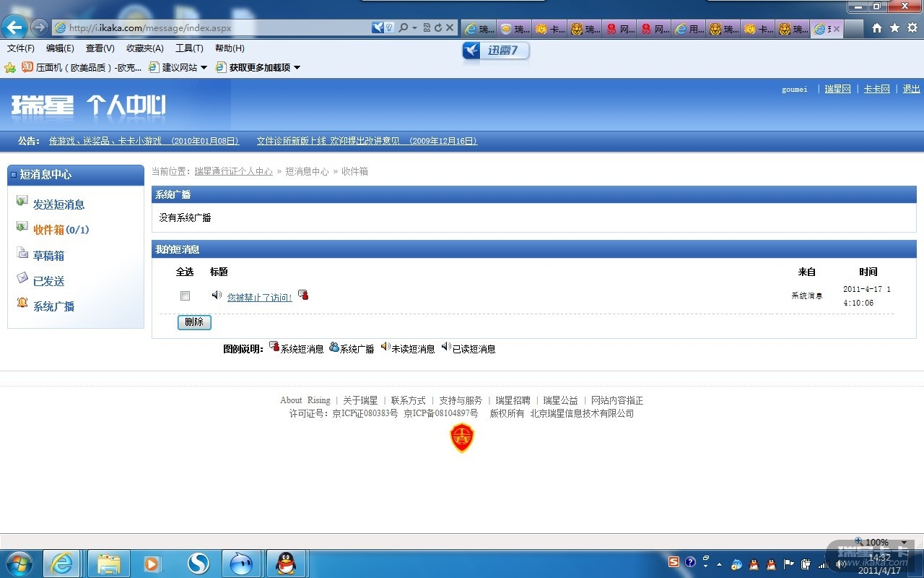Click the 没有系统广播 text
This screenshot has height=578, width=924.
pyautogui.click(x=186, y=217)
